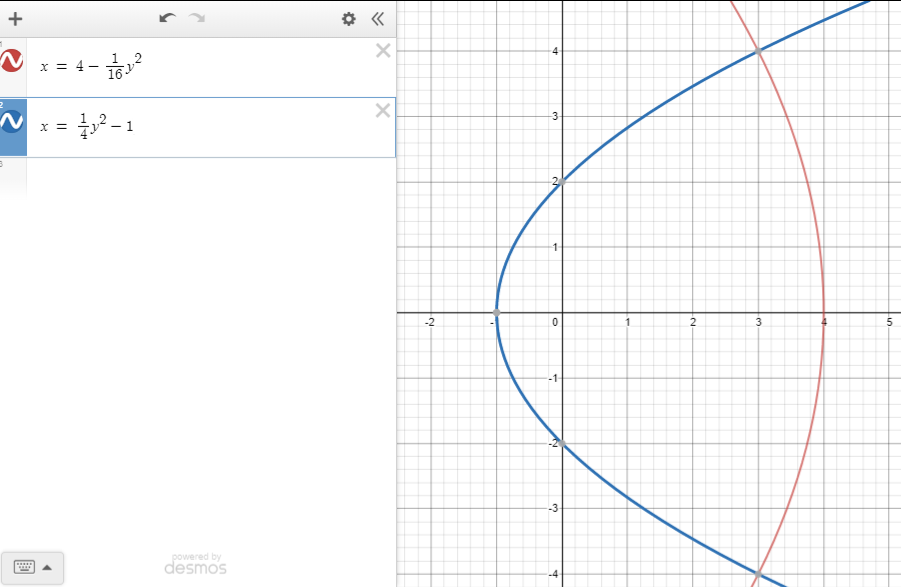The image size is (901, 587).
Task: Collapse the expression list panel
Action: pos(377,19)
